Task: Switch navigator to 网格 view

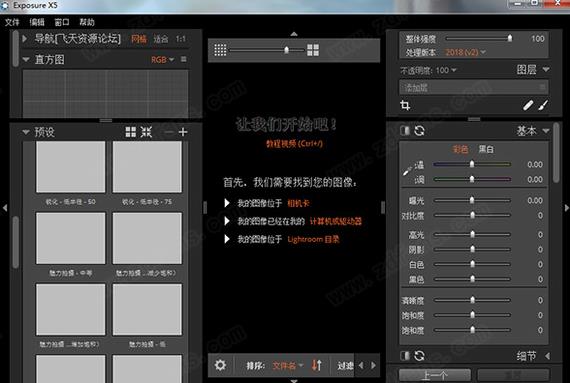Action: (x=139, y=39)
